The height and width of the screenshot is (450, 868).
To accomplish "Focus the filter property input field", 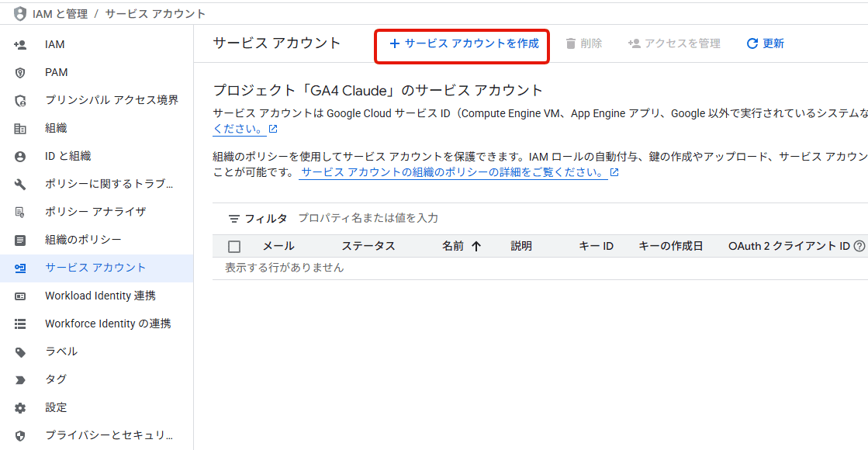I will (465, 219).
